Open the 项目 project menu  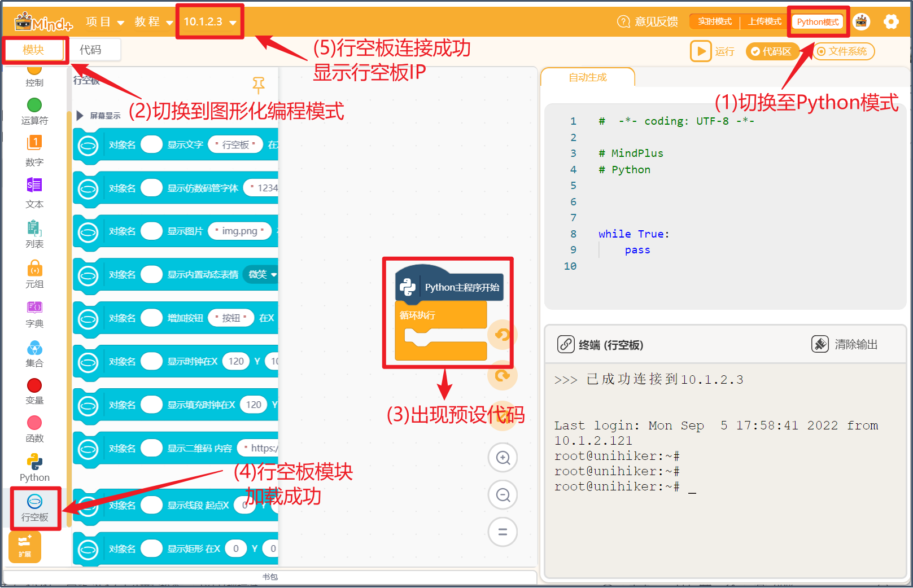pyautogui.click(x=104, y=21)
